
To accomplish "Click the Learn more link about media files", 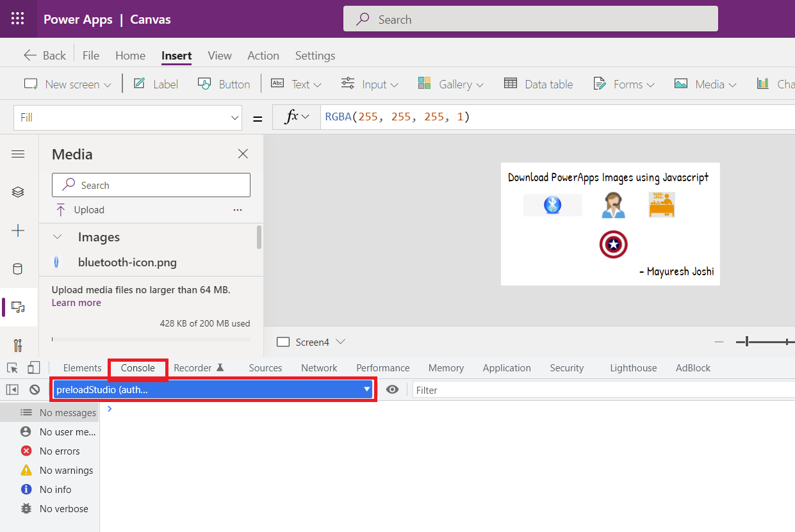I will [x=76, y=302].
